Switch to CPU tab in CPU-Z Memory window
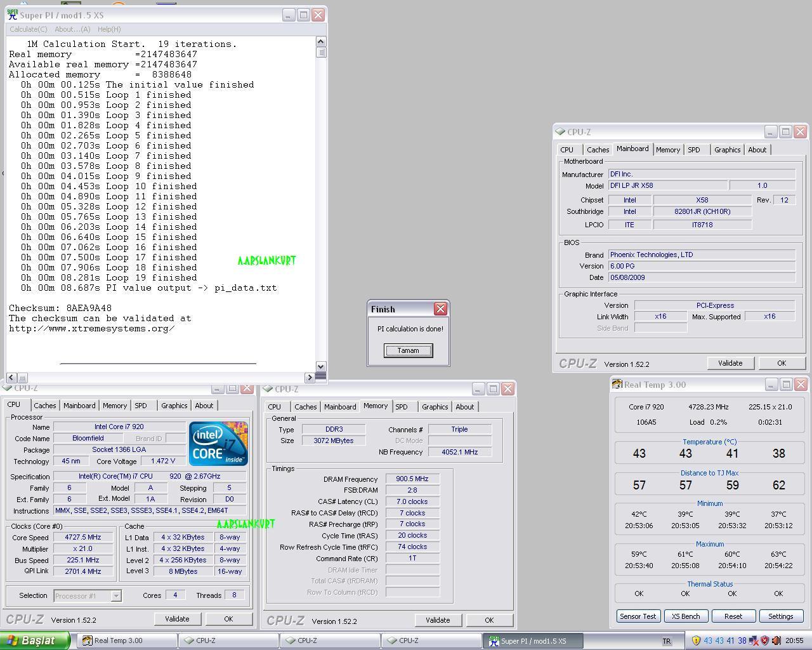The width and height of the screenshot is (812, 650). 275,407
